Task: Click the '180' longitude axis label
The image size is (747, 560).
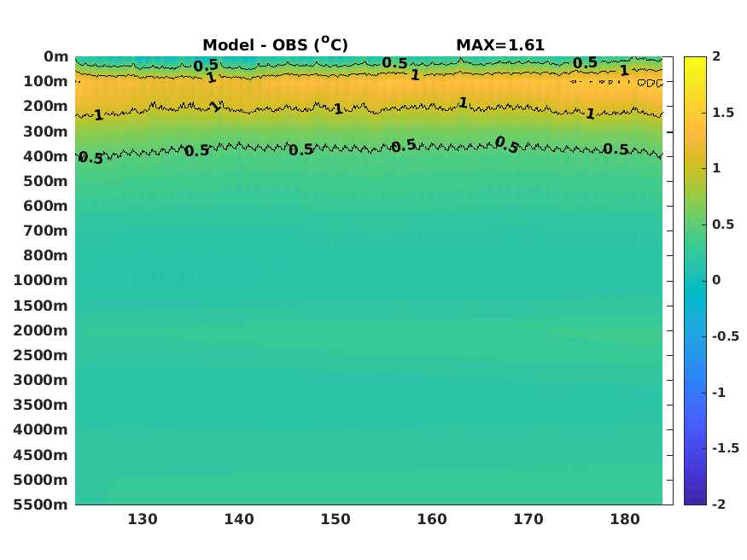Action: pos(625,519)
